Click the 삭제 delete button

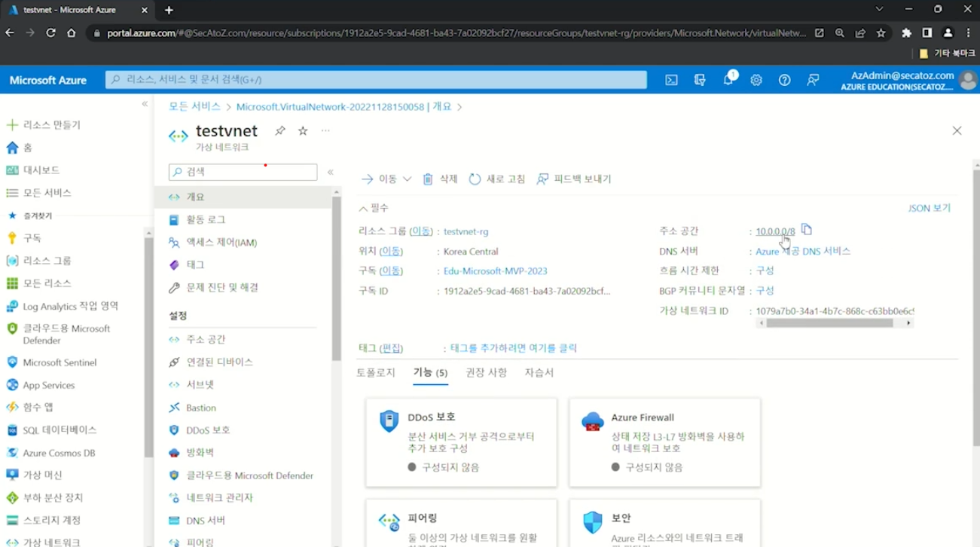[x=440, y=179]
